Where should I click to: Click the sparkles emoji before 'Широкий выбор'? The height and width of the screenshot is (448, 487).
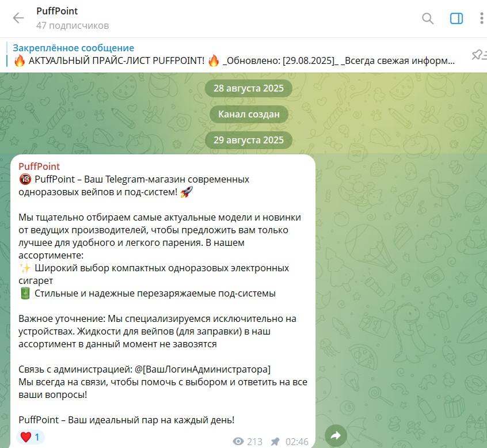tap(25, 268)
